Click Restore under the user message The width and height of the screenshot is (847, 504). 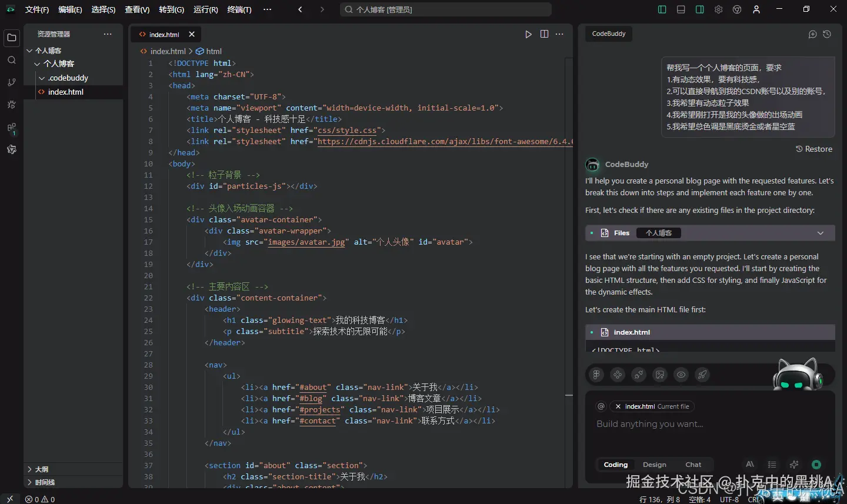(814, 149)
